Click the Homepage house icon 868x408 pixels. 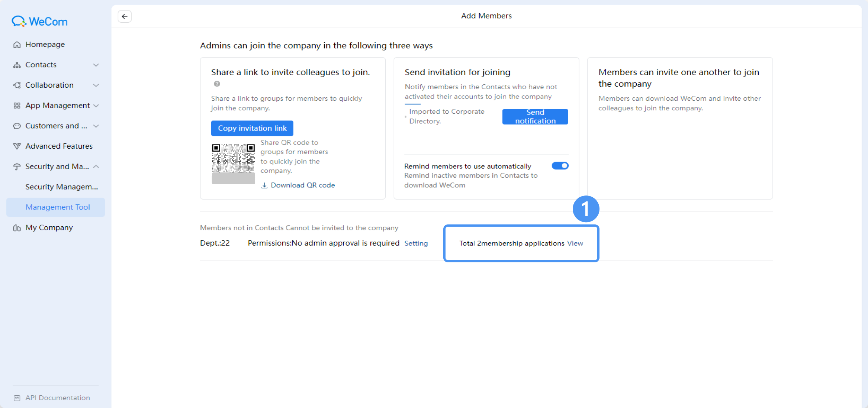click(x=17, y=45)
